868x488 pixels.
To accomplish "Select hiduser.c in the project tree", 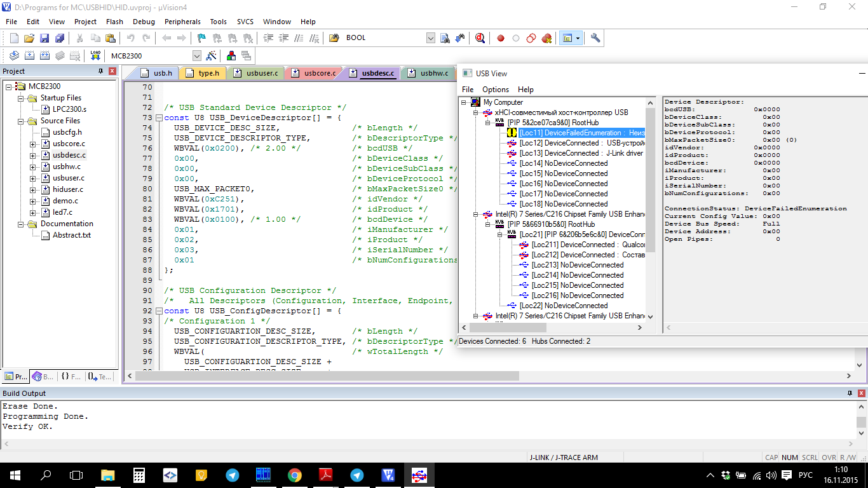I will [x=67, y=189].
